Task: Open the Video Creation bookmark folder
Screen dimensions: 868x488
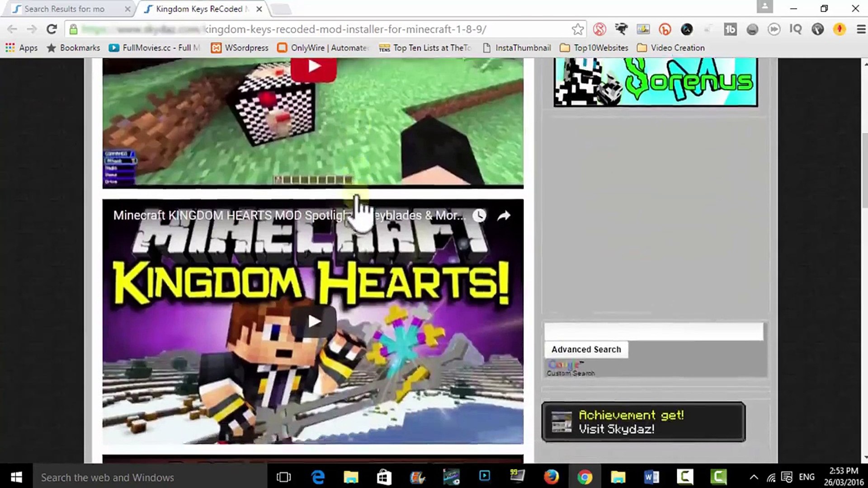Action: [x=671, y=48]
